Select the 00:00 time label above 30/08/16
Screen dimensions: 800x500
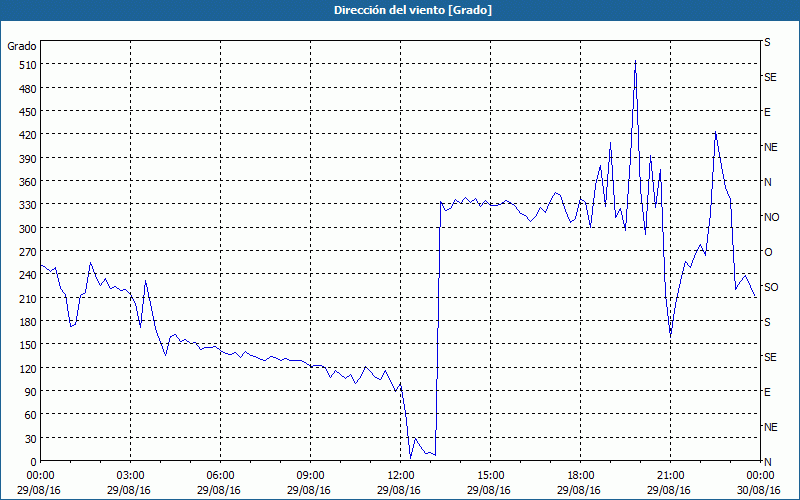coord(760,476)
